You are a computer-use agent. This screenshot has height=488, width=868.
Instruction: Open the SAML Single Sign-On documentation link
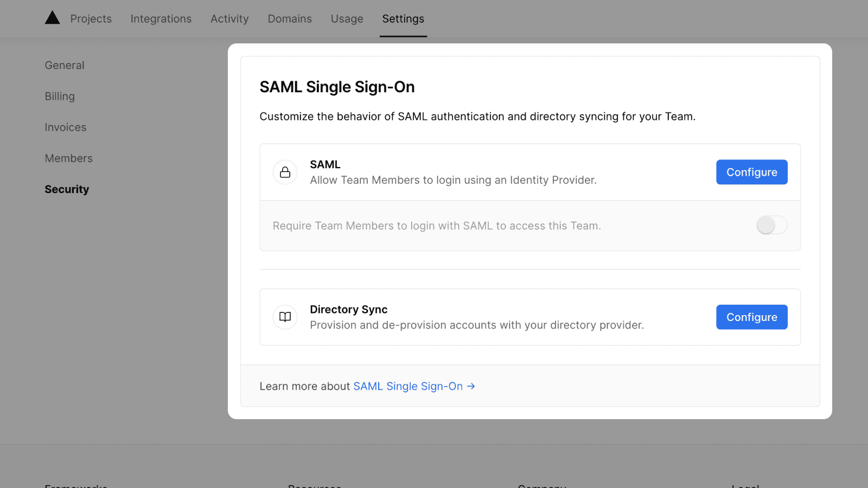pos(408,386)
